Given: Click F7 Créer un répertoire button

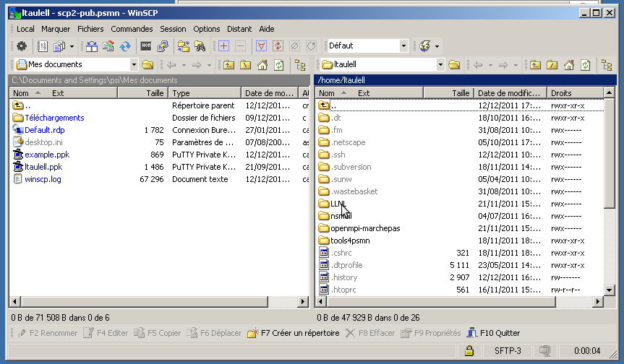Looking at the screenshot, I should (294, 333).
